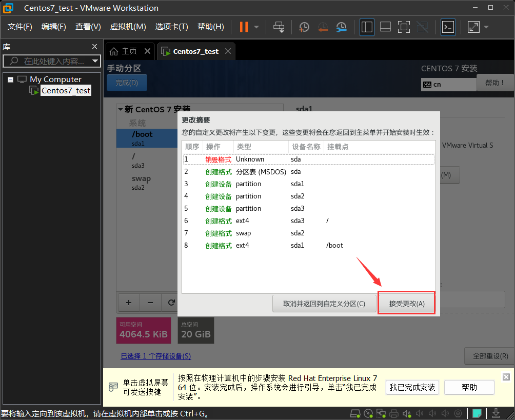Click the printer icon in status bar
Image resolution: width=515 pixels, height=420 pixels.
[x=394, y=413]
